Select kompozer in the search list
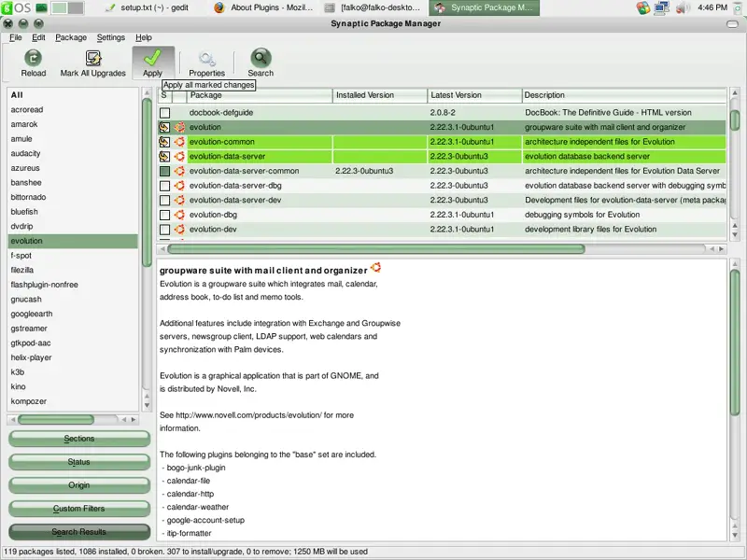Screen dimensions: 747x560 73,401
